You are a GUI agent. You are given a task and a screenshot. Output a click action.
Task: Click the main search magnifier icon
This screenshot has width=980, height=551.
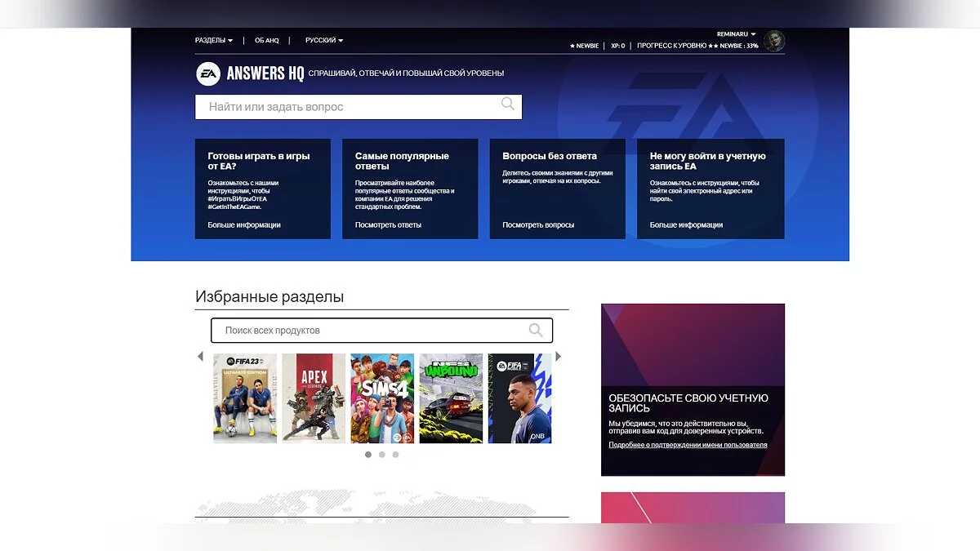[x=508, y=104]
